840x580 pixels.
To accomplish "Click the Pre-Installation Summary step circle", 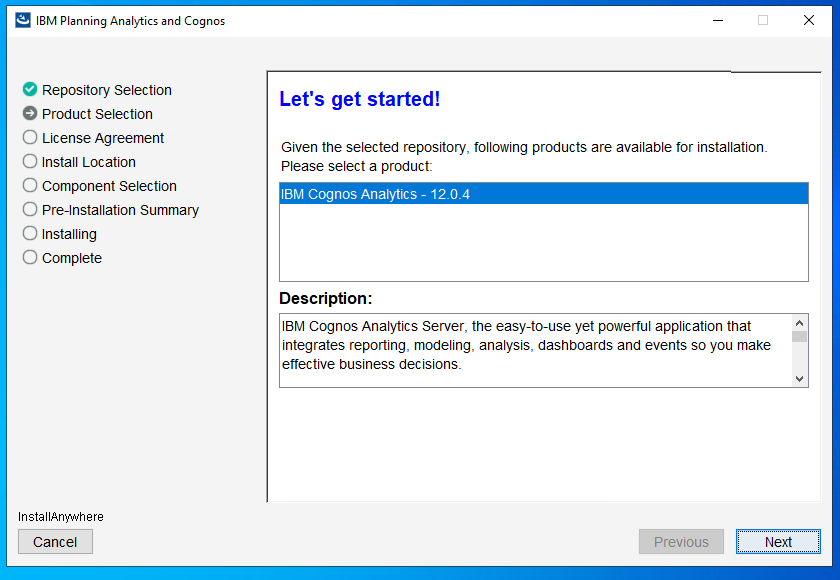I will [x=30, y=209].
